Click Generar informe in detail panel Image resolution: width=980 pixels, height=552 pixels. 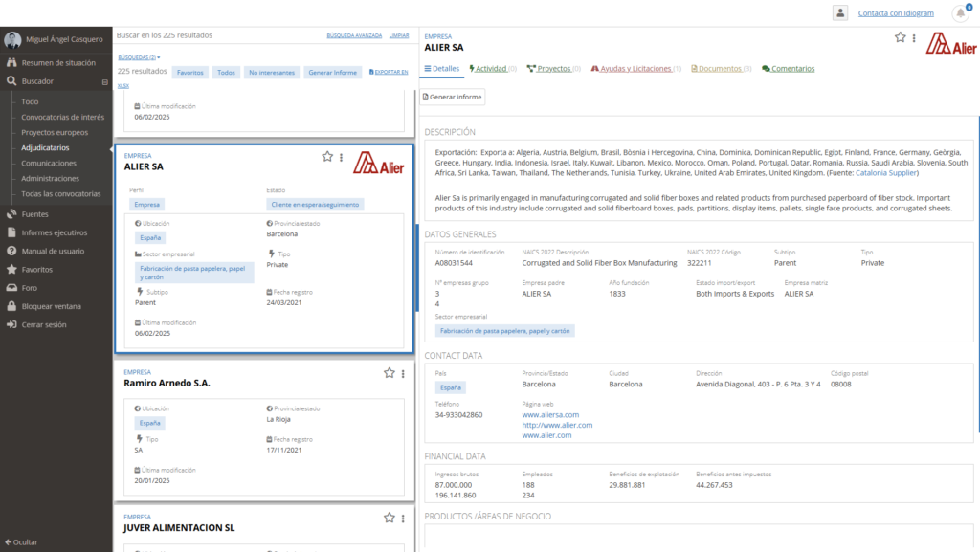pos(453,97)
